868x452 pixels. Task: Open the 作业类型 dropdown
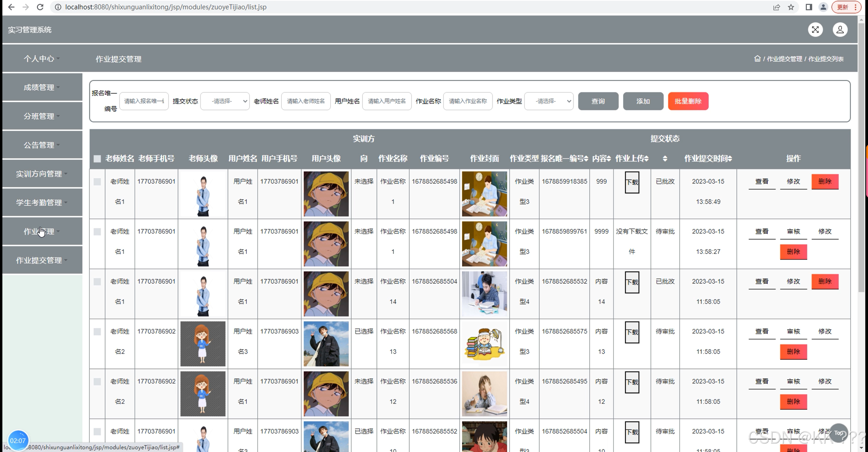click(549, 101)
